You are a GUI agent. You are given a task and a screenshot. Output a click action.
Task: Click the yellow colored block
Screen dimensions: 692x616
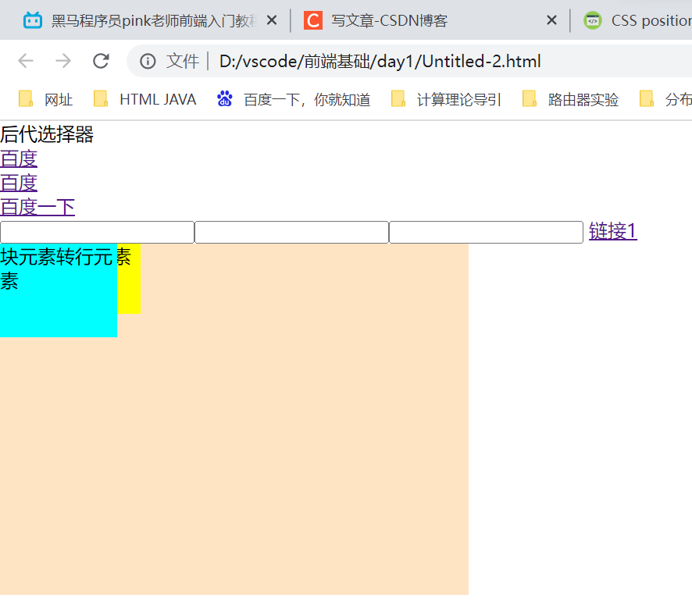point(129,277)
